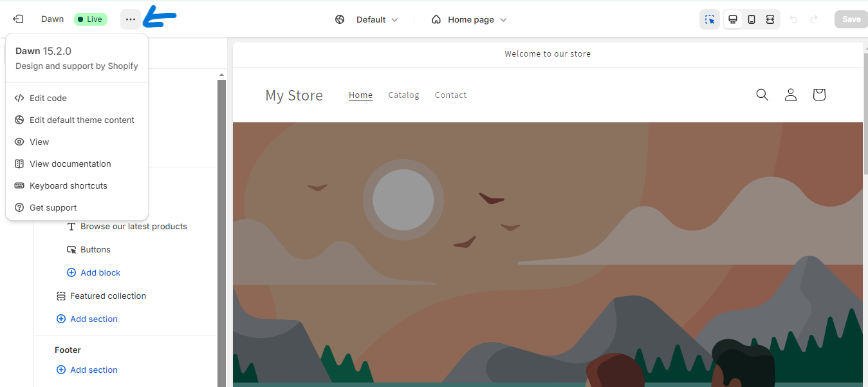Click the sidebar vertical scrollbar
The height and width of the screenshot is (387, 868).
click(x=222, y=233)
